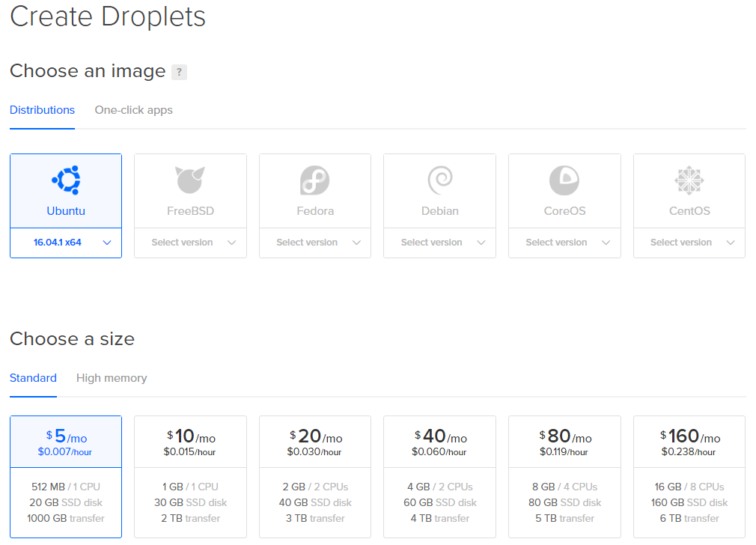Expand Fedora Select version dropdown
Viewport: 756px width, 545px height.
pyautogui.click(x=315, y=243)
